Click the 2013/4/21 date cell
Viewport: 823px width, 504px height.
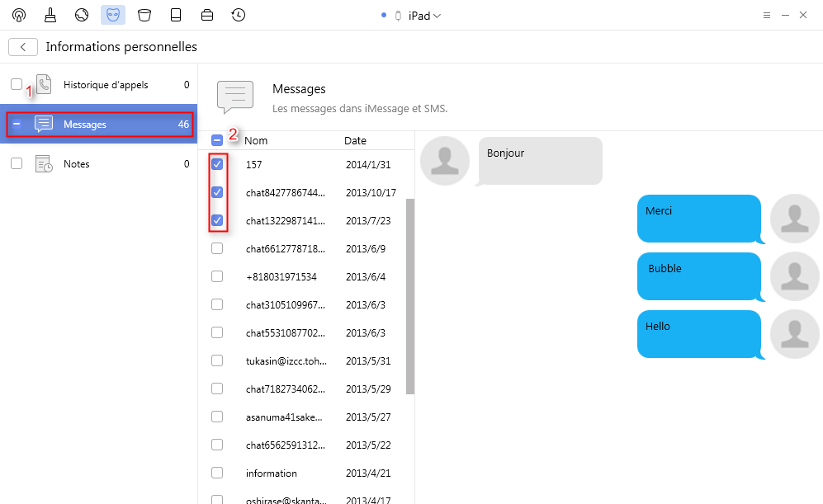point(368,473)
